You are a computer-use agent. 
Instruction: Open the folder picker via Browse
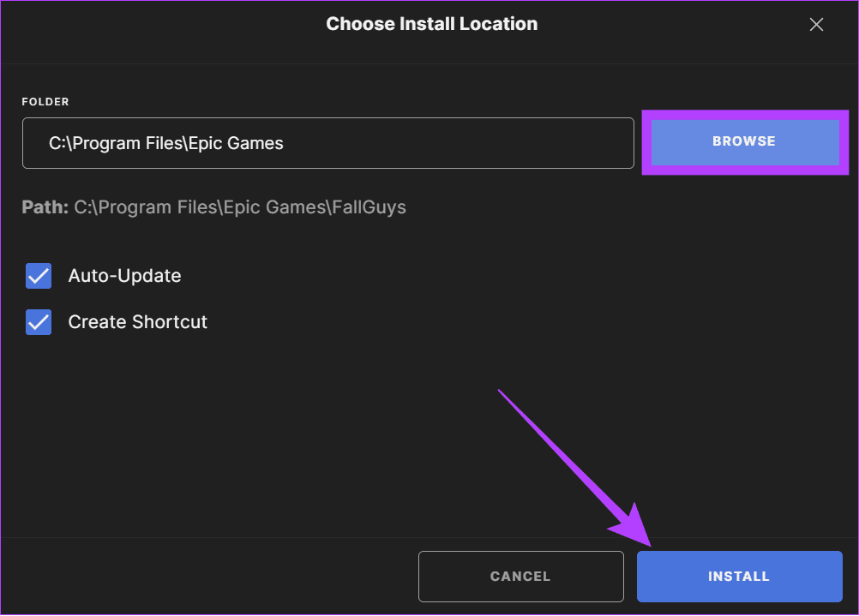point(743,141)
